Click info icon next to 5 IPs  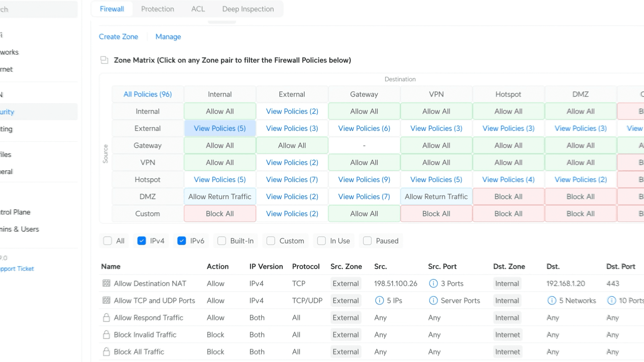click(x=379, y=301)
